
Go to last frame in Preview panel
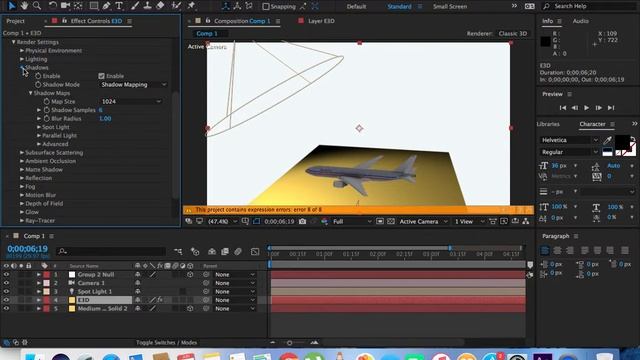pyautogui.click(x=611, y=108)
